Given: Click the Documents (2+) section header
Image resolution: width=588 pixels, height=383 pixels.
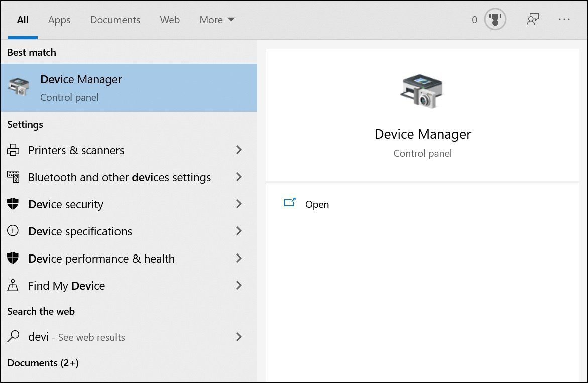Looking at the screenshot, I should coord(43,363).
